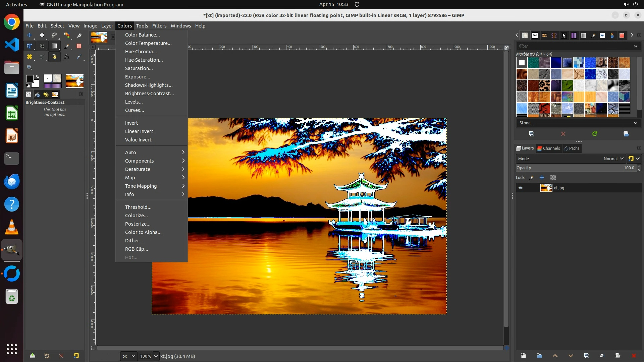Select the Move tool in toolbox
Viewport: 644px width, 362px height.
tap(30, 35)
